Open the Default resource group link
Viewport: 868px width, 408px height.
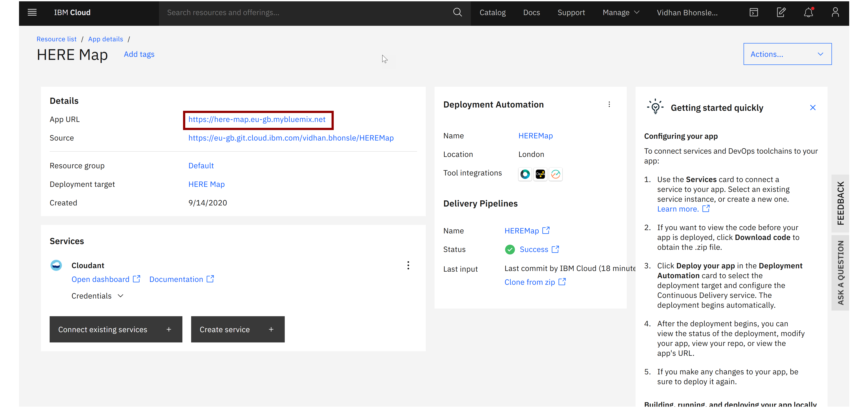point(201,166)
